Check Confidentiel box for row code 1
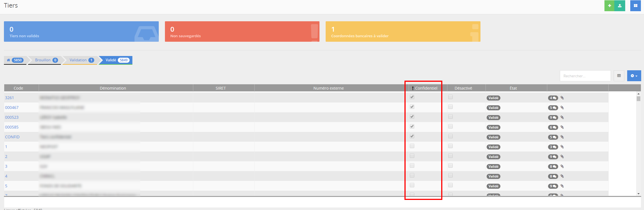Viewport: 644px width, 210px height. [x=412, y=146]
